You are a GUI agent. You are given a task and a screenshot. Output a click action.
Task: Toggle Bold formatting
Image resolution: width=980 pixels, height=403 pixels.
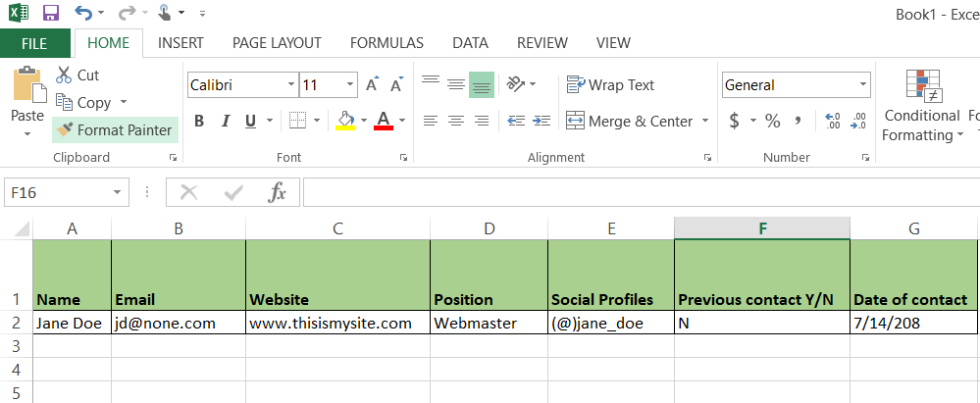[x=199, y=121]
